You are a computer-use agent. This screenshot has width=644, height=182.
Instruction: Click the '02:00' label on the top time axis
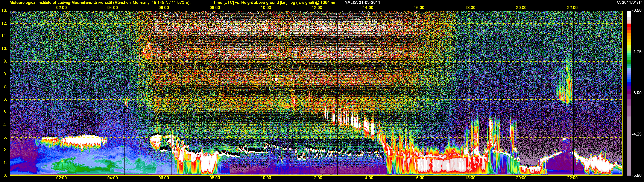click(61, 8)
